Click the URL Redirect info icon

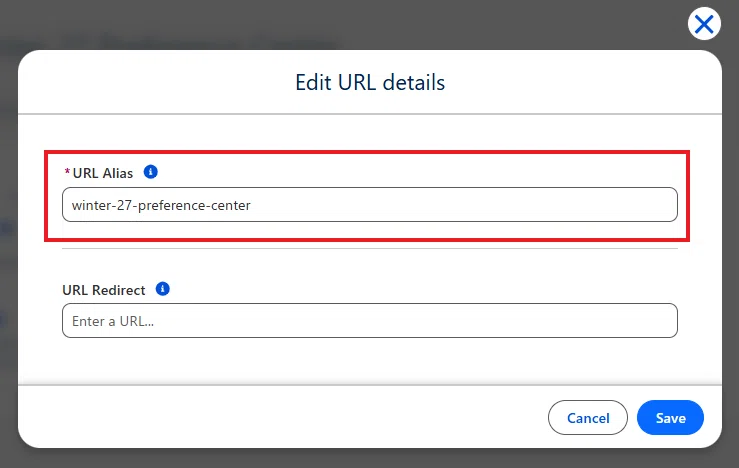click(163, 288)
